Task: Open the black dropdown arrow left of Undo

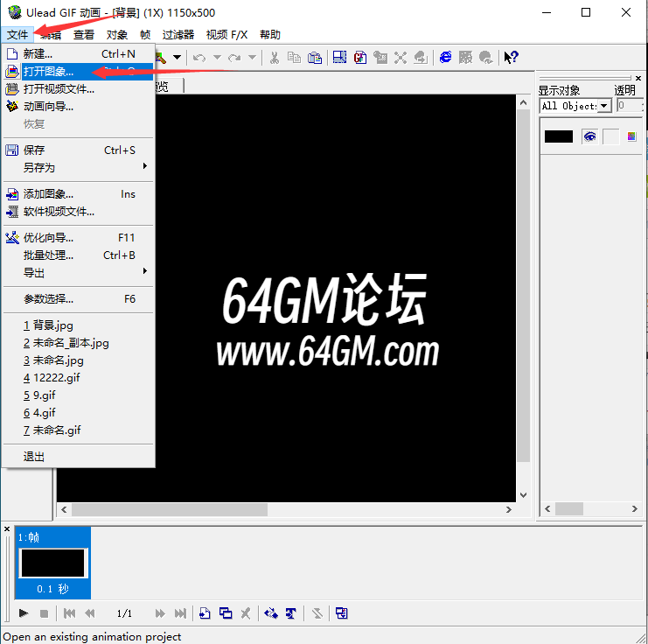Action: (x=177, y=57)
